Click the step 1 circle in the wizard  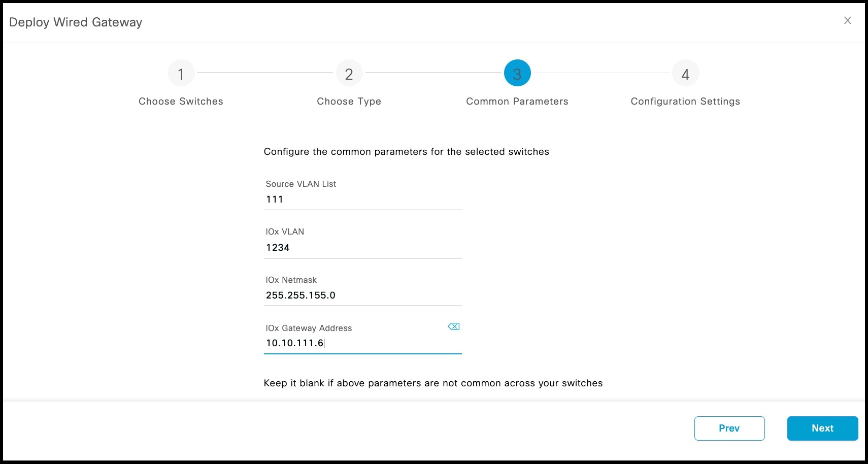coord(181,73)
